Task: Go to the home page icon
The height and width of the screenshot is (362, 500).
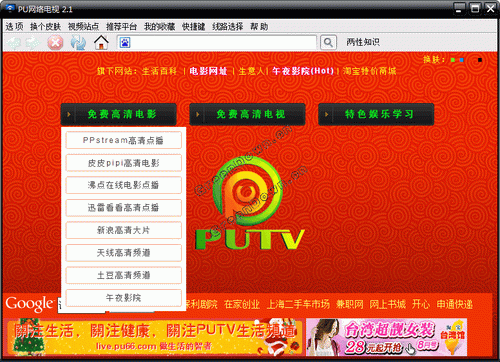Action: tap(101, 42)
